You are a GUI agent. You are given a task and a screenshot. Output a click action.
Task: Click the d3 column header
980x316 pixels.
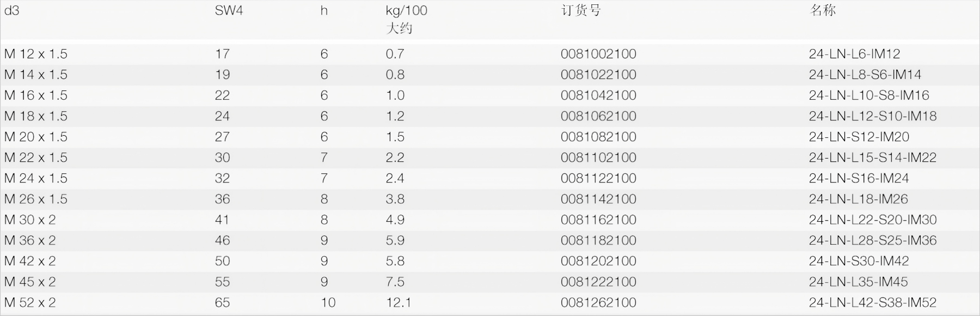pos(12,11)
